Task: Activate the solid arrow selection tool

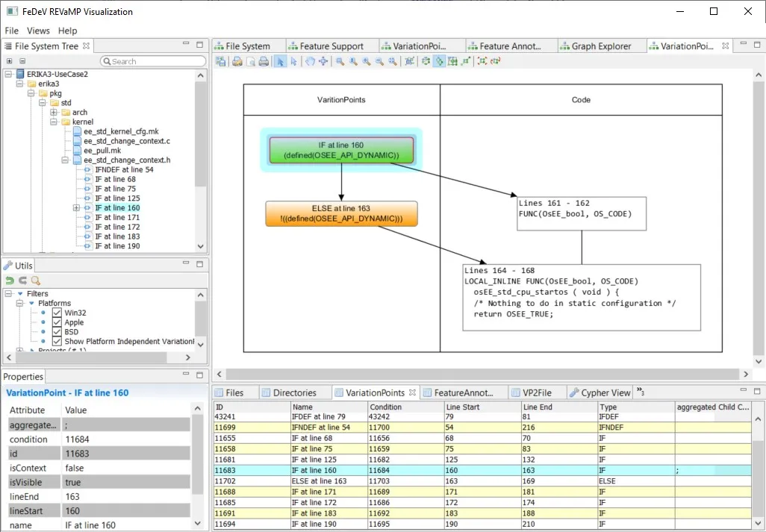Action: tap(281, 61)
